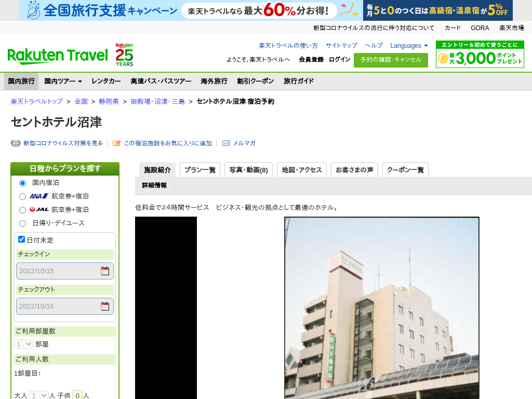Viewport: 532px width, 399px height.
Task: Select the 国内宿泊 radio button
Action: coord(22,183)
